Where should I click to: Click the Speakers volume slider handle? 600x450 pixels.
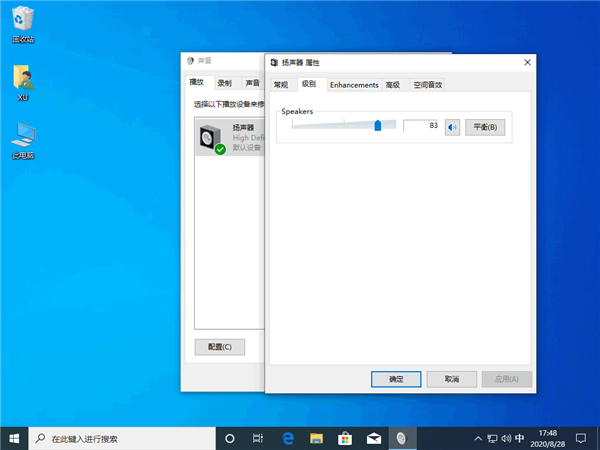[x=378, y=125]
